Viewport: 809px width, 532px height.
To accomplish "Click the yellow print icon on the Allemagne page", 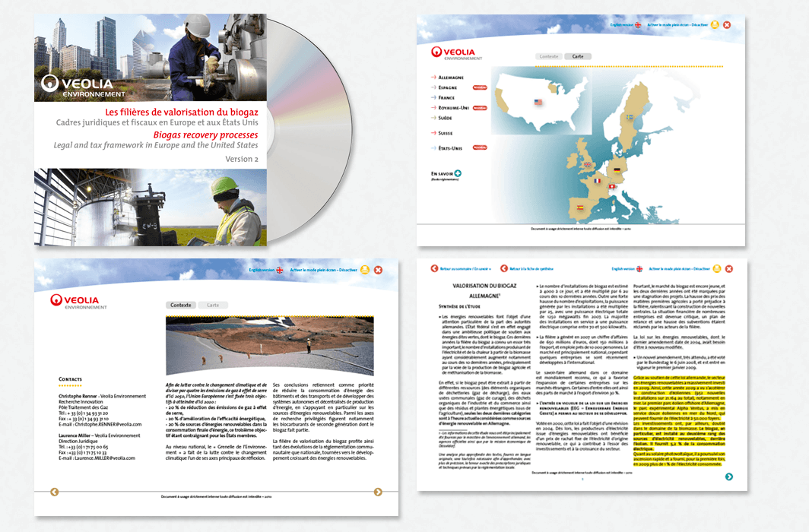I will (716, 268).
